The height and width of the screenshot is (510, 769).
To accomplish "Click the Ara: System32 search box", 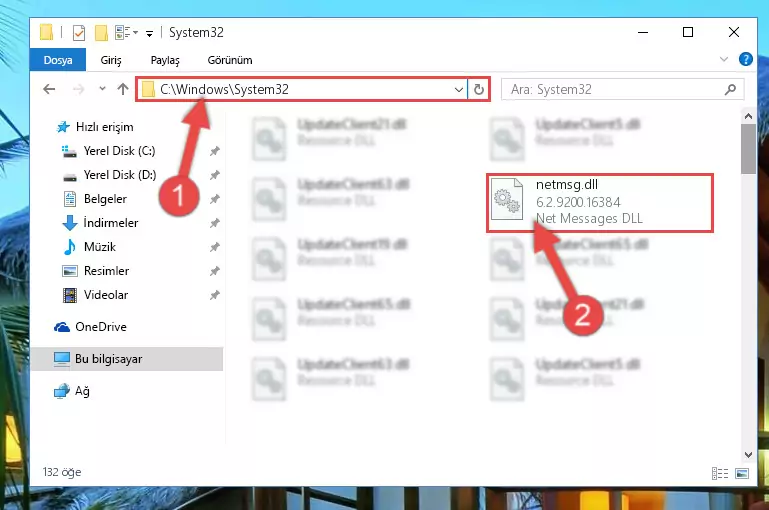I will [x=622, y=89].
